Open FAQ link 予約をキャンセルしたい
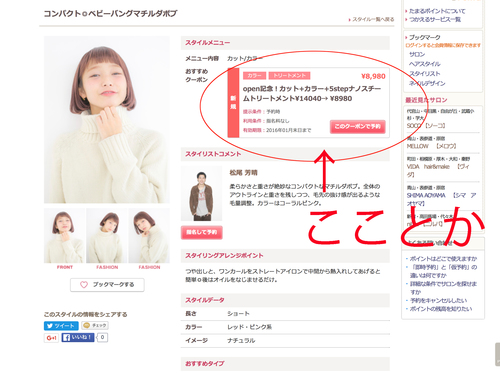Screen dimensions: 500x373 click(x=438, y=300)
